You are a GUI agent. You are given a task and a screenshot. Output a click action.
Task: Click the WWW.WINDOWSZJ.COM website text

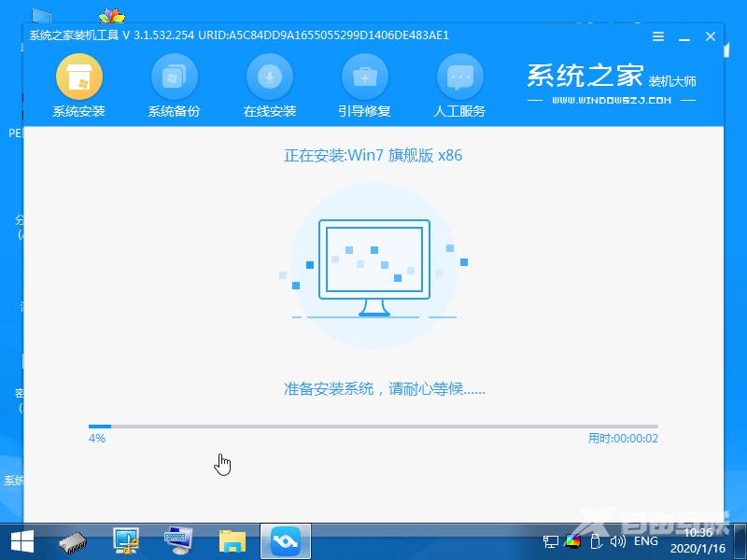click(612, 101)
